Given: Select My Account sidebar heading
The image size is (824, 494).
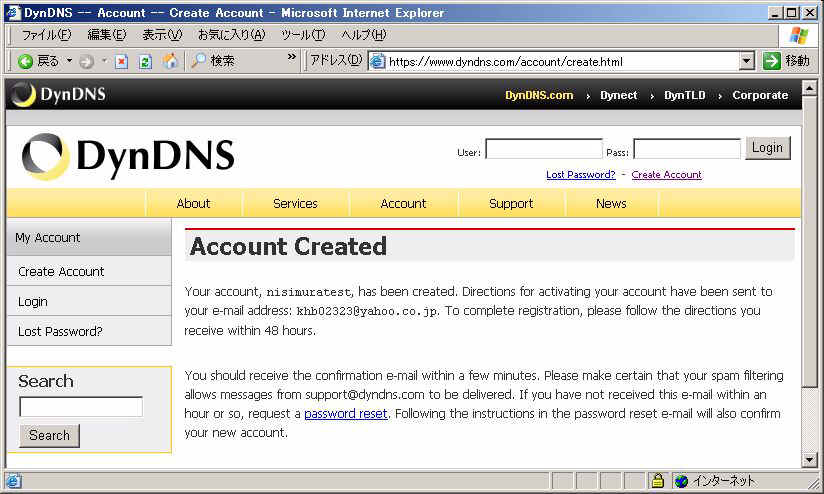Looking at the screenshot, I should pos(89,238).
